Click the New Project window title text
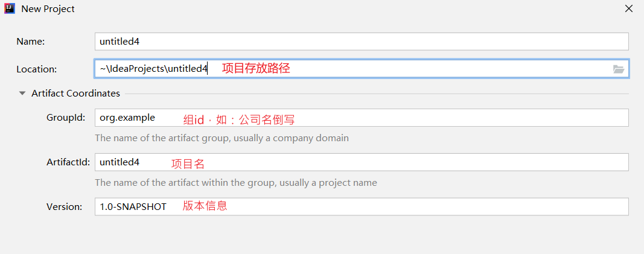The image size is (644, 254). (x=48, y=9)
